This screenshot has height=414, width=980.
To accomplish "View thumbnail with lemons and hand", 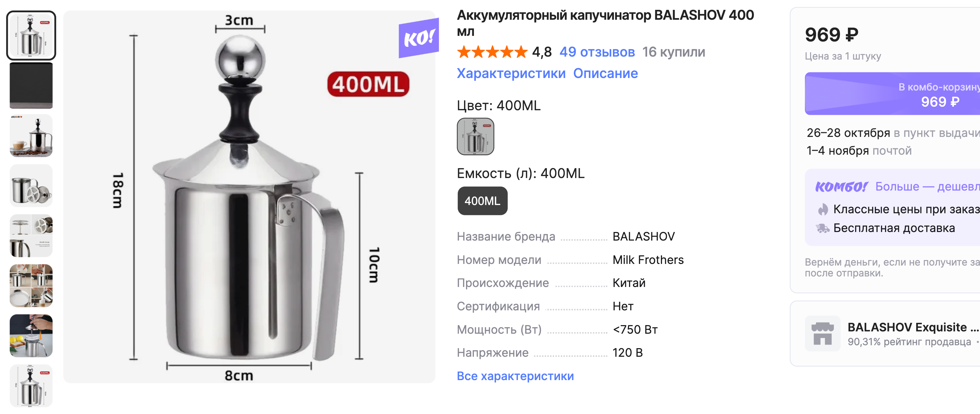I will tap(31, 336).
